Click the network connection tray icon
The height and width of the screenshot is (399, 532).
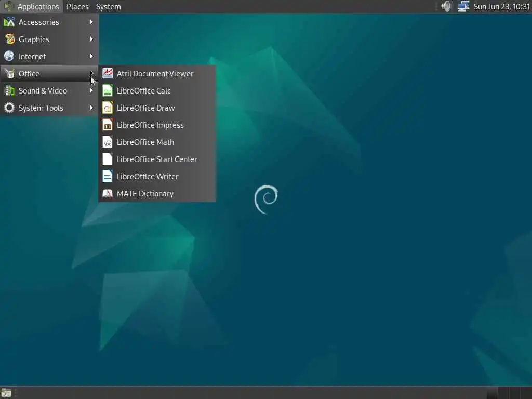(463, 6)
